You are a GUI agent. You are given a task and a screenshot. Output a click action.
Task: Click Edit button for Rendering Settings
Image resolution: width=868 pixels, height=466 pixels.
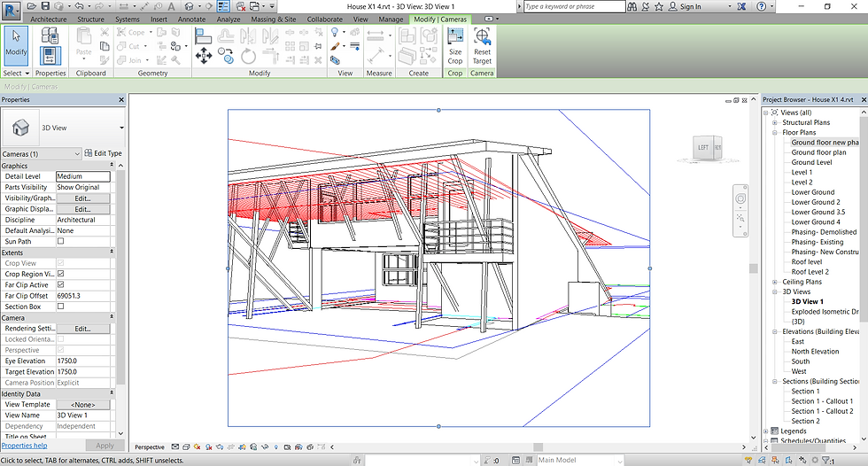pos(82,329)
